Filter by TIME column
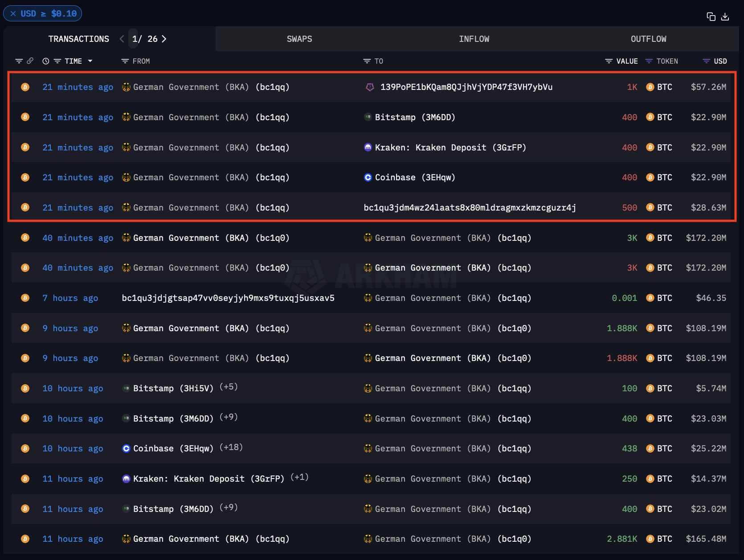This screenshot has height=560, width=744. point(57,61)
